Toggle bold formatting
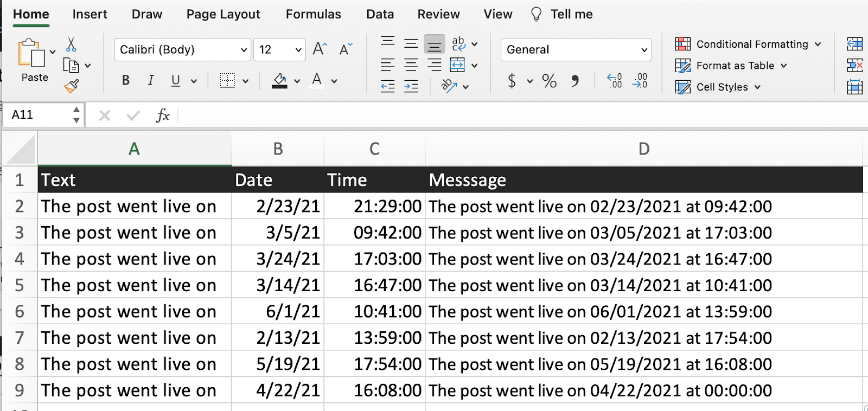Viewport: 868px width, 411px height. (x=126, y=81)
